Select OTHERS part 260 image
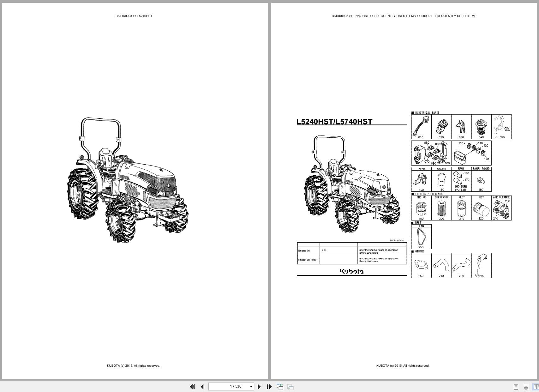The image size is (539, 392). pyautogui.click(x=421, y=265)
